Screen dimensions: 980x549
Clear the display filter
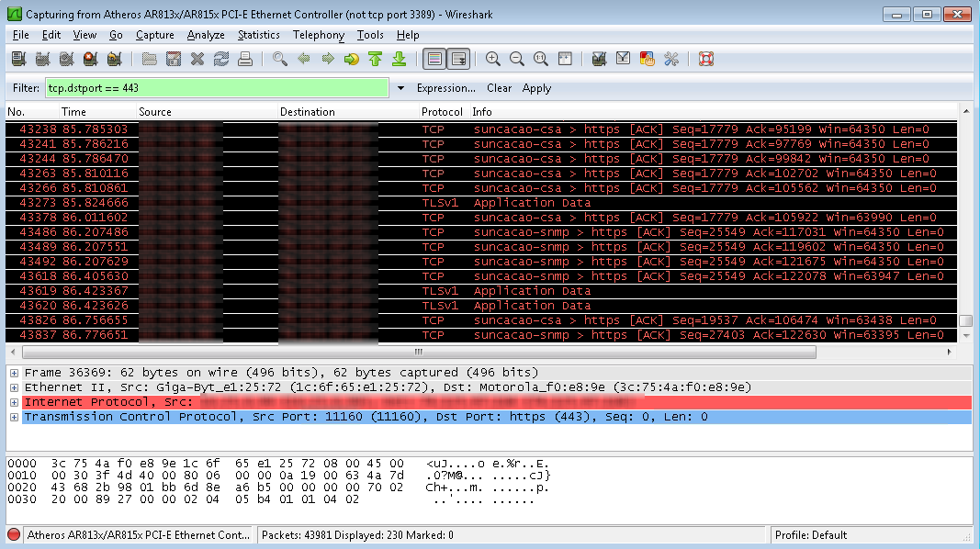click(499, 88)
